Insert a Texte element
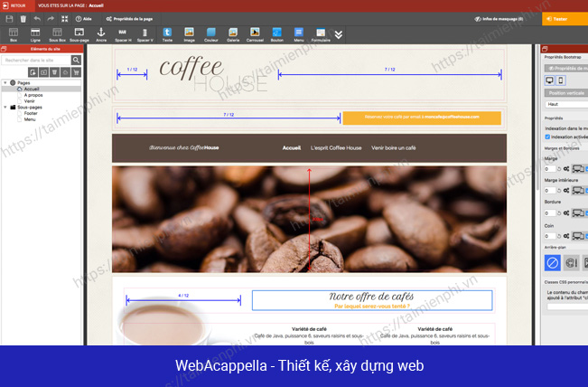This screenshot has width=588, height=387. [x=167, y=35]
